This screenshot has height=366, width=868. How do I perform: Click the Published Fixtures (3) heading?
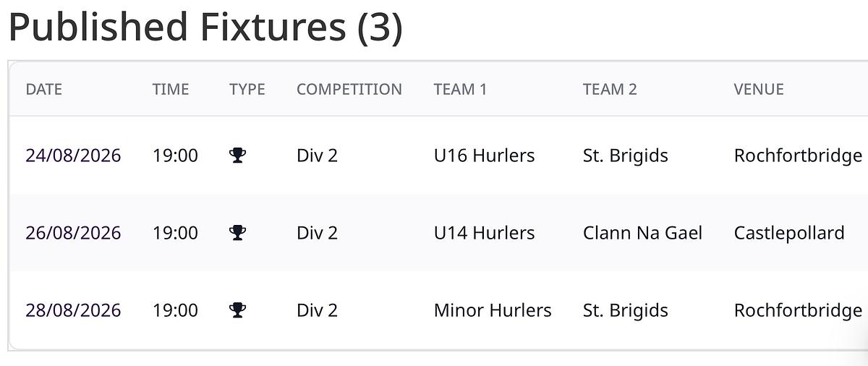(205, 27)
